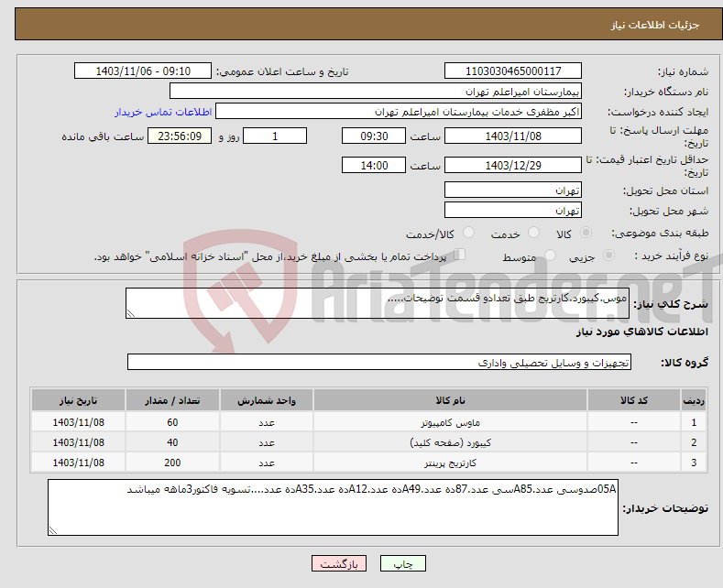Click the گروه کالا field تجهیزات و وسایل تحصیلی
This screenshot has height=588, width=723.
coord(379,362)
